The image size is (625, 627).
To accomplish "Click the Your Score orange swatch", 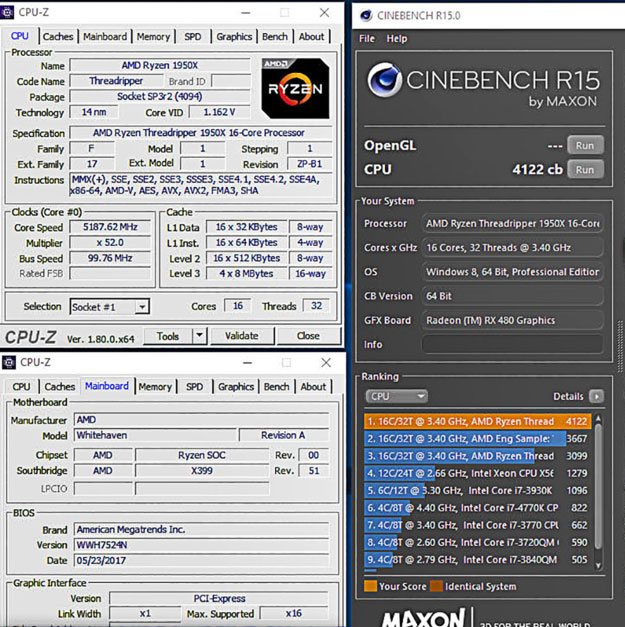I will click(370, 586).
